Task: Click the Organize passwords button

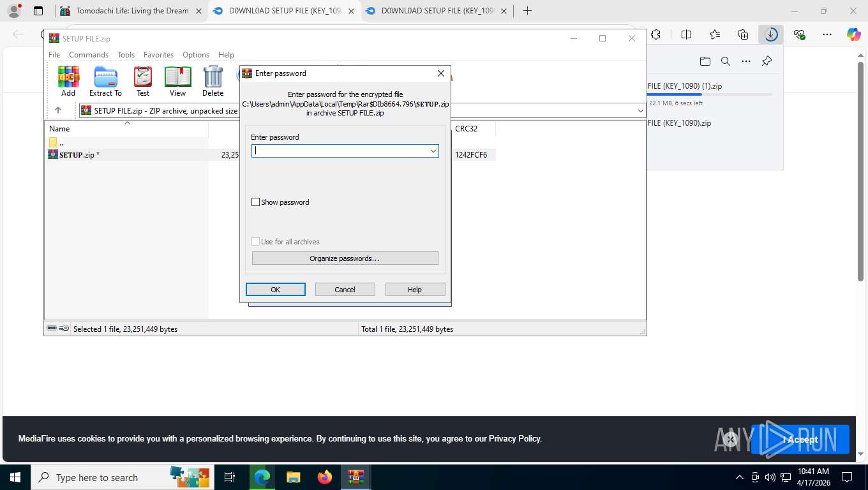Action: point(345,258)
